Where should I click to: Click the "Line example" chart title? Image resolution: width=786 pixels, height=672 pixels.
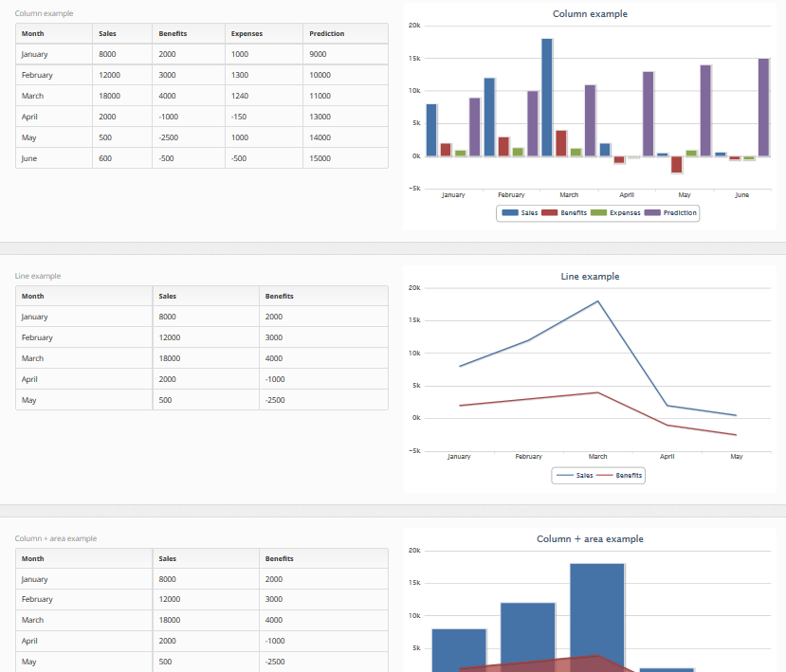coord(590,277)
